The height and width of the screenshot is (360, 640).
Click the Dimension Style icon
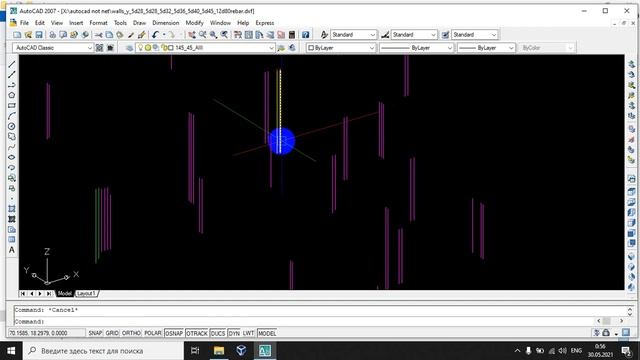click(x=385, y=35)
